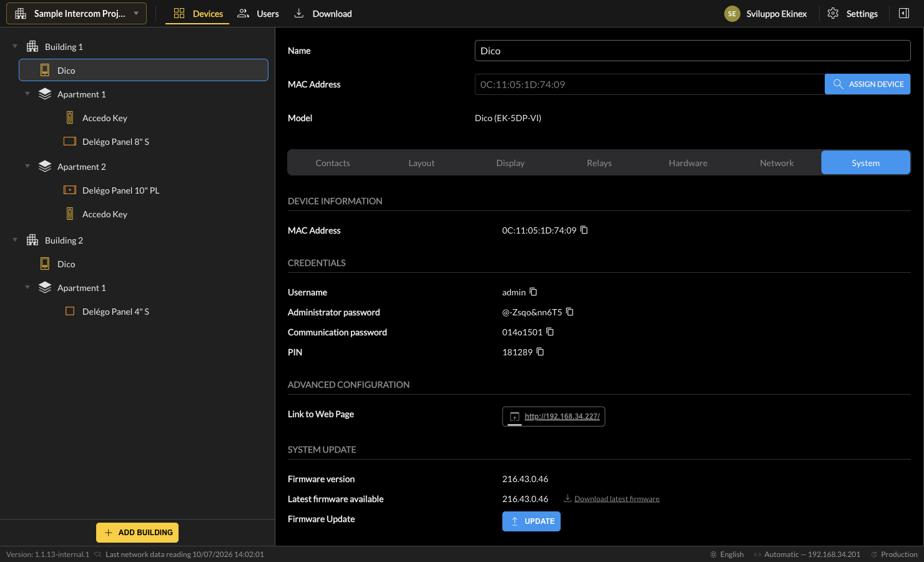Viewport: 924px width, 562px height.
Task: Click Accedo Key icon under Apartment 1
Action: point(70,117)
